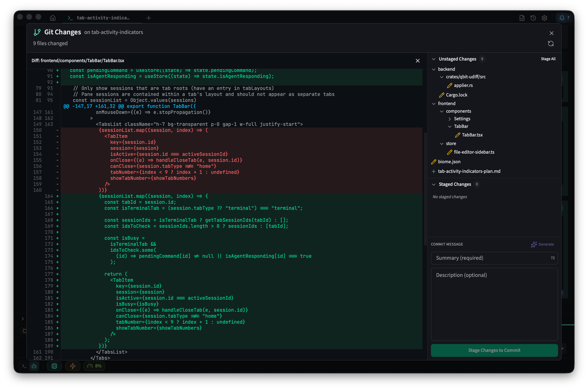This screenshot has height=390, width=588.
Task: Collapse the components folder
Action: [x=441, y=111]
